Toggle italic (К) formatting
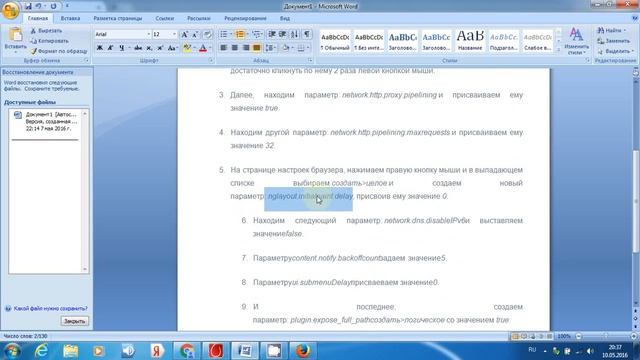Viewport: 640px width, 360px height. click(x=110, y=48)
